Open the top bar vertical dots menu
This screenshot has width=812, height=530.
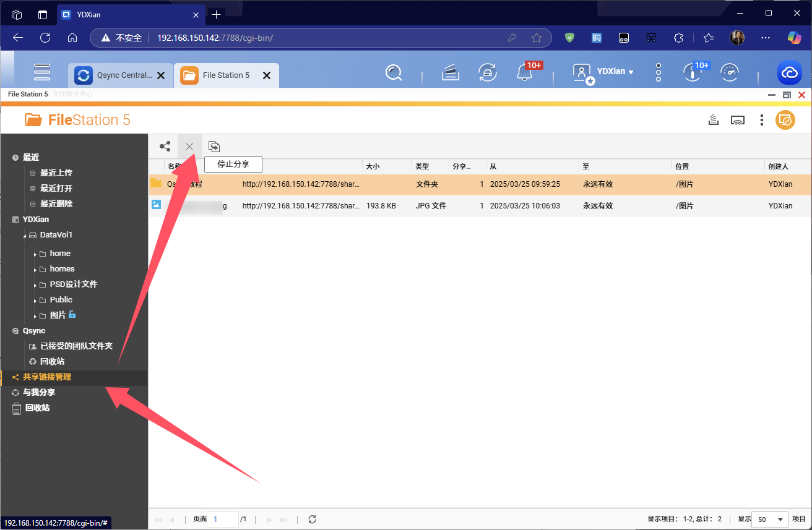(659, 72)
